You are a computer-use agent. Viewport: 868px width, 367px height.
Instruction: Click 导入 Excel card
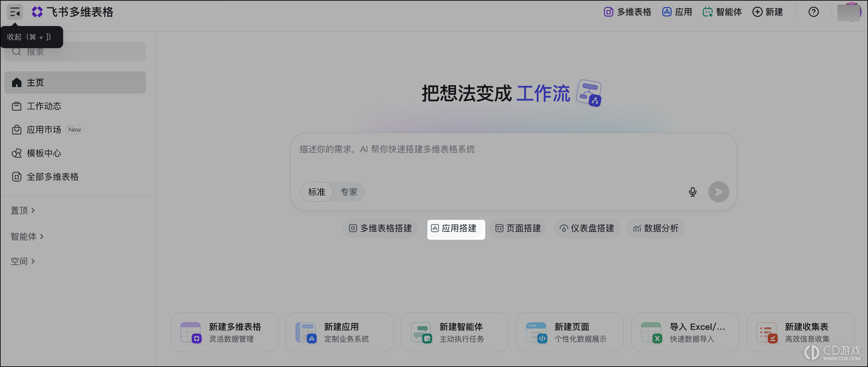pyautogui.click(x=685, y=332)
